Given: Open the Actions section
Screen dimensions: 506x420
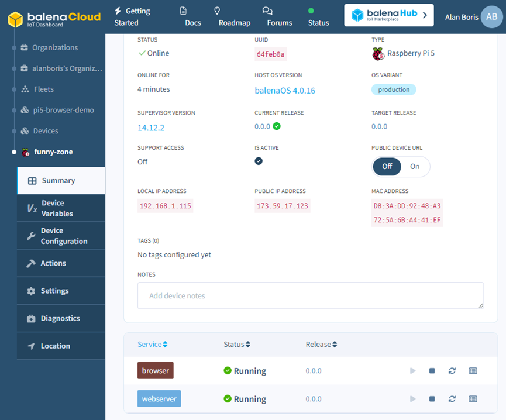Looking at the screenshot, I should tap(61, 263).
